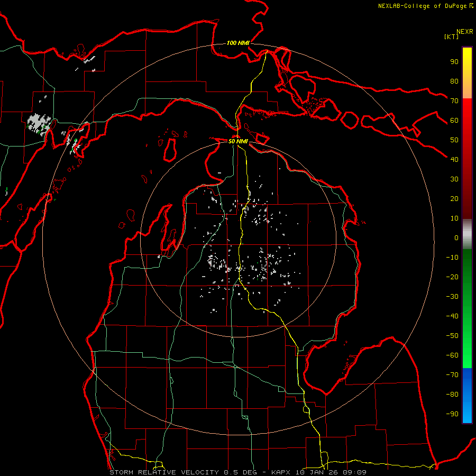Viewport: 476px width, 476px height.
Task: Click the gray zero-velocity segment of the color bar
Action: coord(467,234)
